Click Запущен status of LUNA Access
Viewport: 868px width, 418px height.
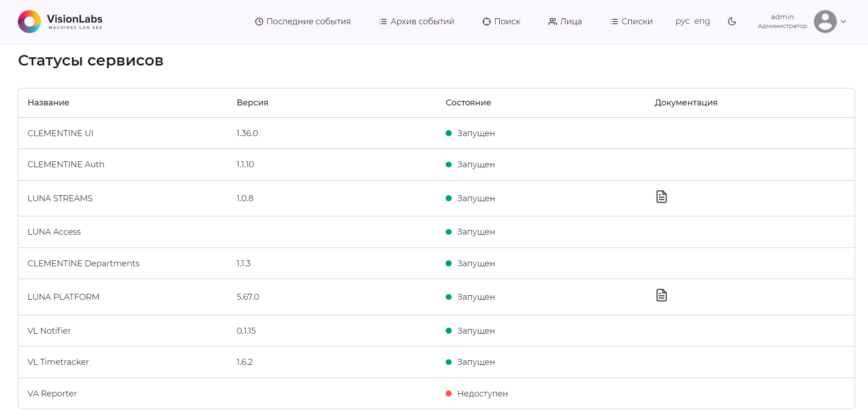(470, 232)
